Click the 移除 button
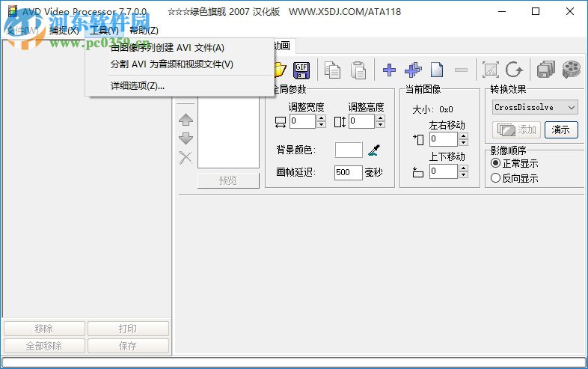The image size is (588, 369). [44, 329]
